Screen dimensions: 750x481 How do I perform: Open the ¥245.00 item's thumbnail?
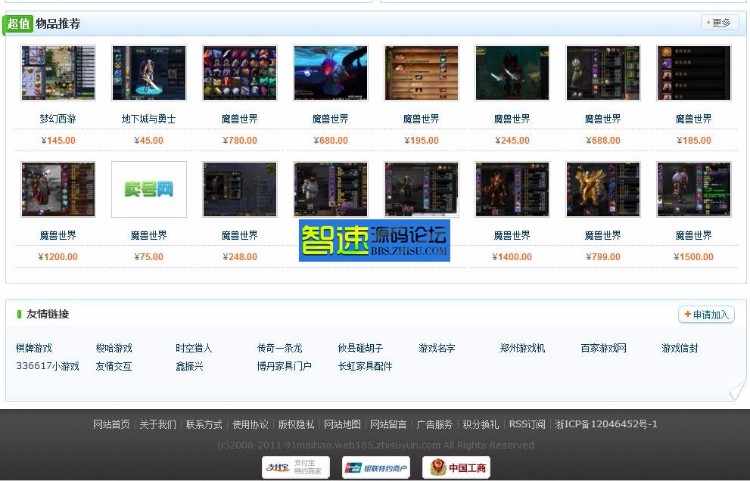512,73
